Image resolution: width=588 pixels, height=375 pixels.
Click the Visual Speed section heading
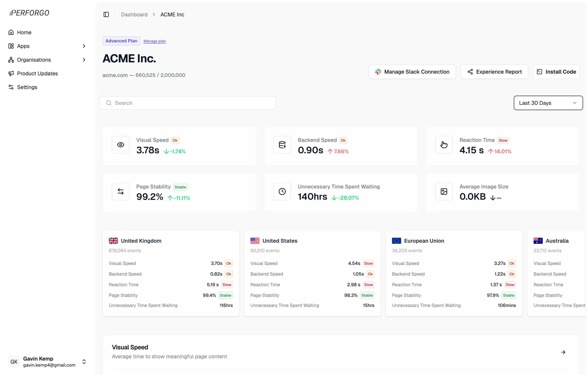130,347
